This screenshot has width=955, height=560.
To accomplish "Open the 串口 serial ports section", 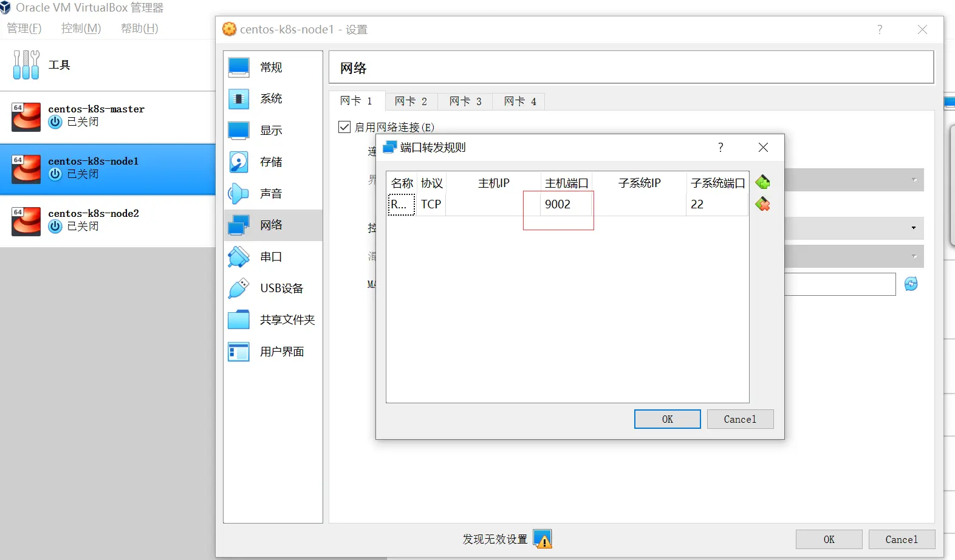I will (273, 257).
